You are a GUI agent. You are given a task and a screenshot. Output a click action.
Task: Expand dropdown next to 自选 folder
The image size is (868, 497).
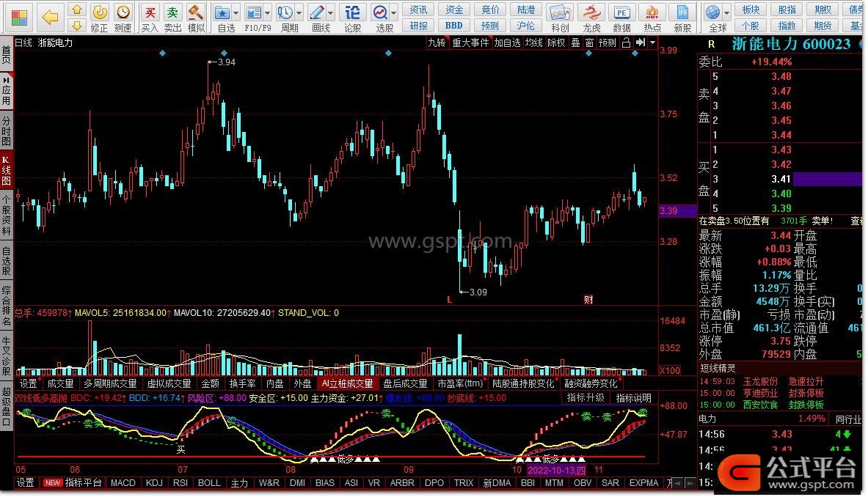coord(236,12)
